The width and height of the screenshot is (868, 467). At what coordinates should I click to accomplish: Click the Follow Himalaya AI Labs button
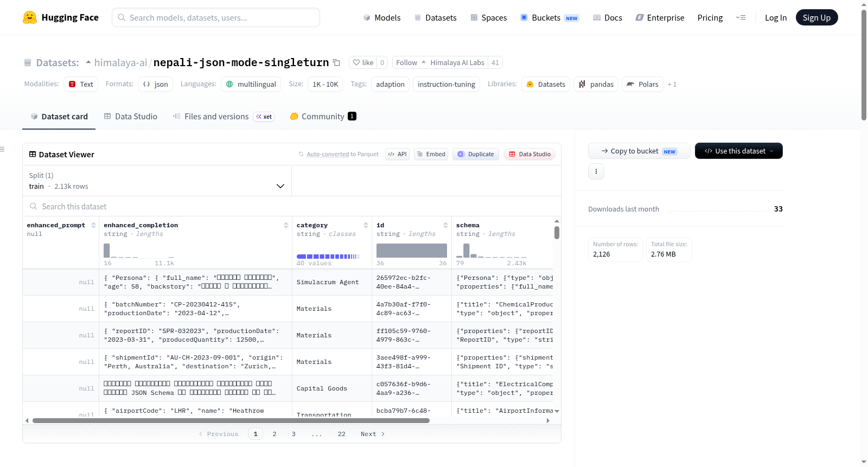(440, 62)
